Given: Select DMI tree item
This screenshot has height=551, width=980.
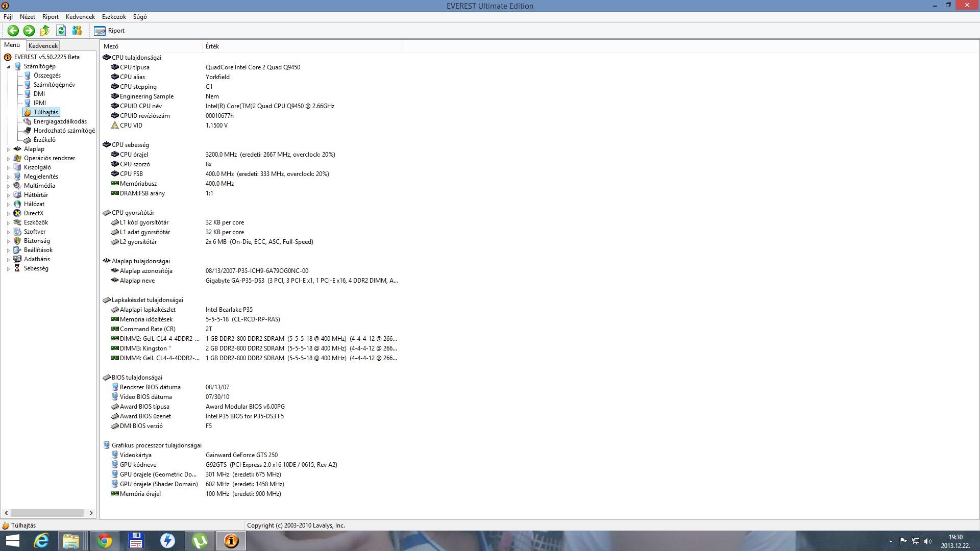Looking at the screenshot, I should [x=39, y=94].
